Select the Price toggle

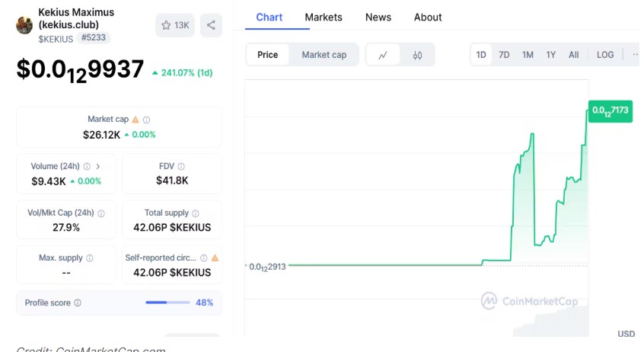click(268, 55)
